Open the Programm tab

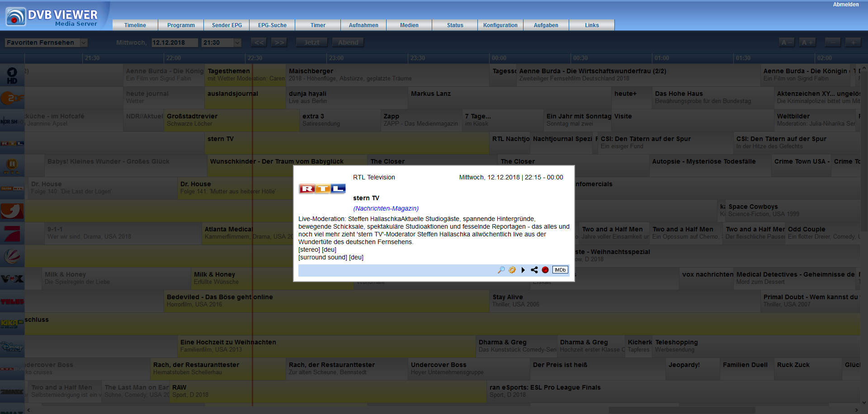click(x=181, y=25)
